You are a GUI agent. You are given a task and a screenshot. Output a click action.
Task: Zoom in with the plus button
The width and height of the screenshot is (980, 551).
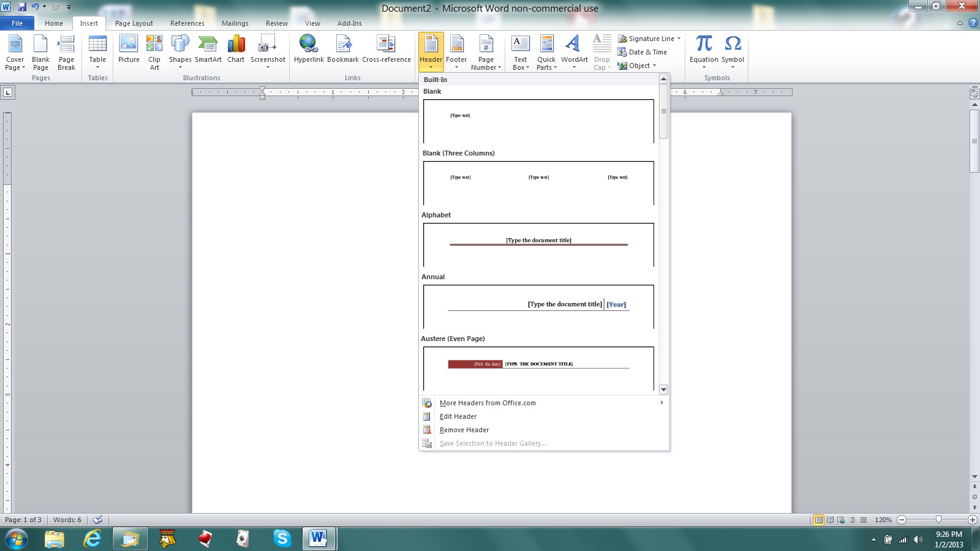972,520
